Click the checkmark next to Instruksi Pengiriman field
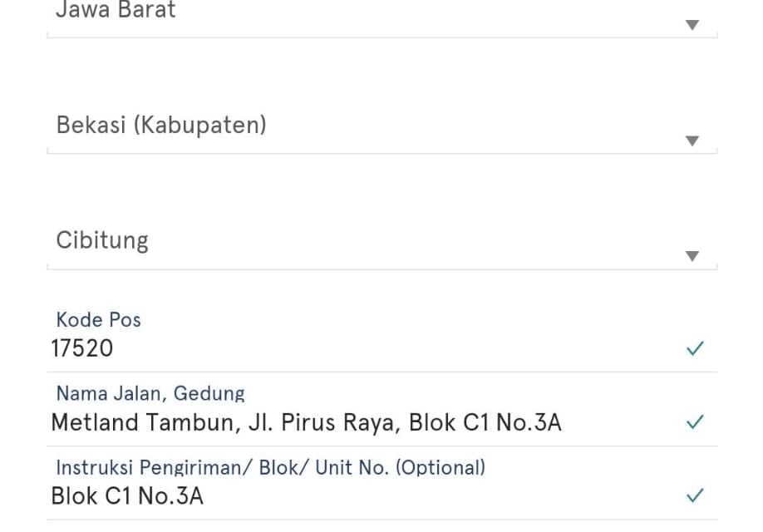 pyautogui.click(x=695, y=495)
